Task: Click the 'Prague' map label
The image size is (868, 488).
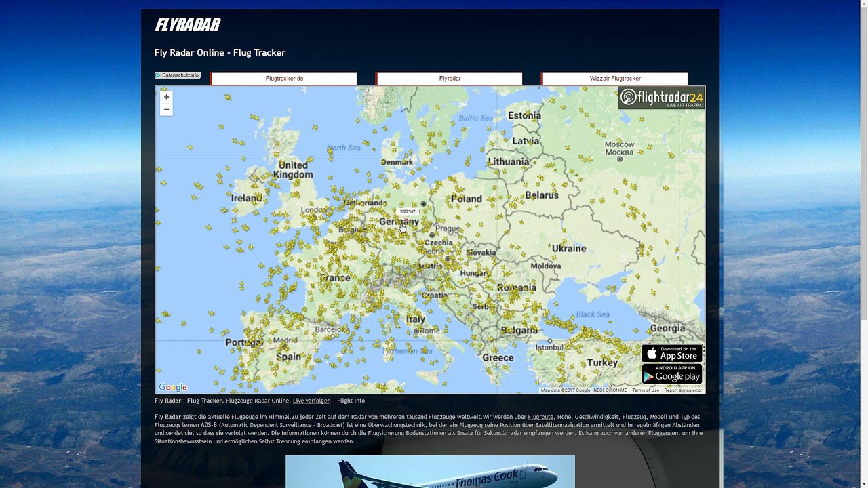Action: (448, 228)
